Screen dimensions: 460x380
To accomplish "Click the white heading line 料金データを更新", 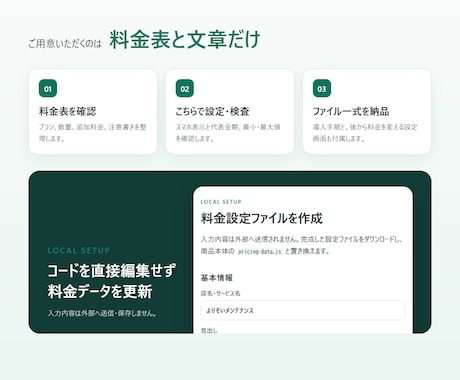I will (x=100, y=291).
